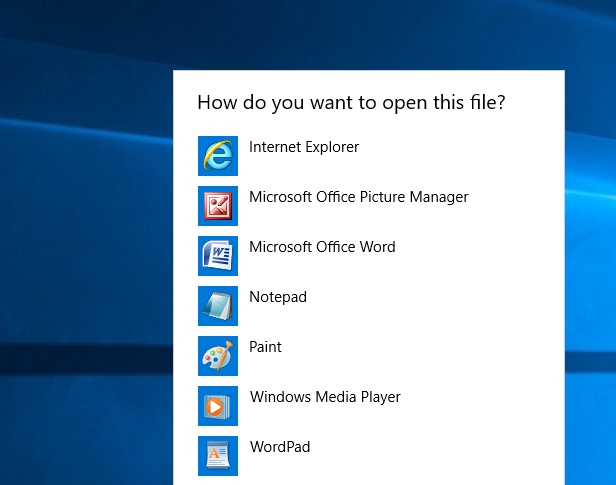Screen dimensions: 616x485
Task: Choose the 'Microsoft Office Word' text entry
Action: (322, 247)
